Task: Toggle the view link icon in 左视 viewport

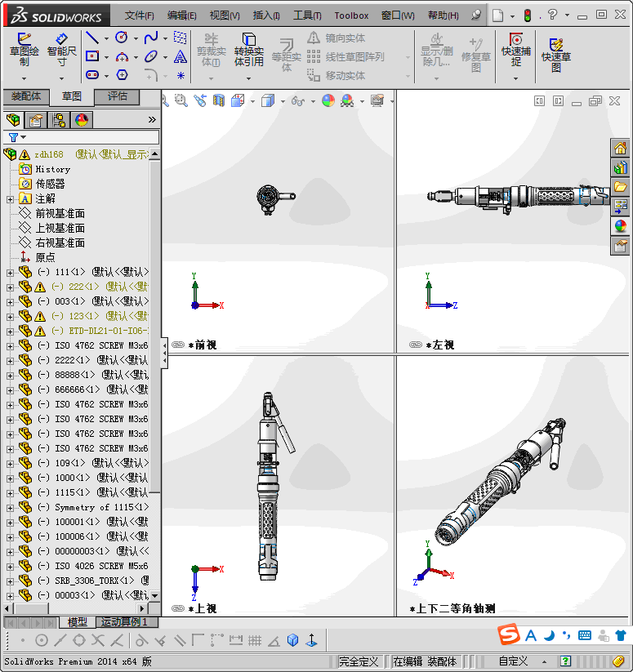Action: tap(416, 345)
